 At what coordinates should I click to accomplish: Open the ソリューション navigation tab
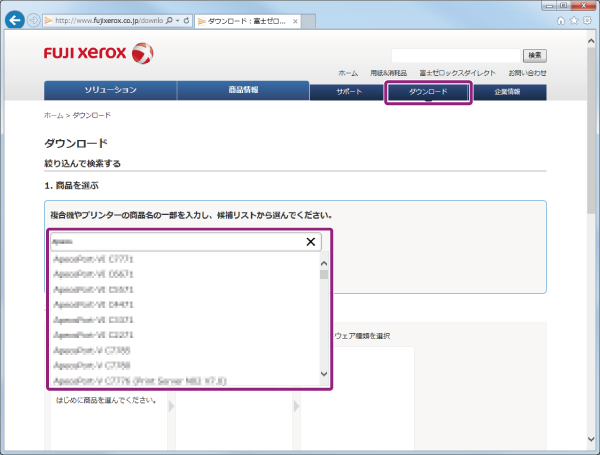pos(110,91)
